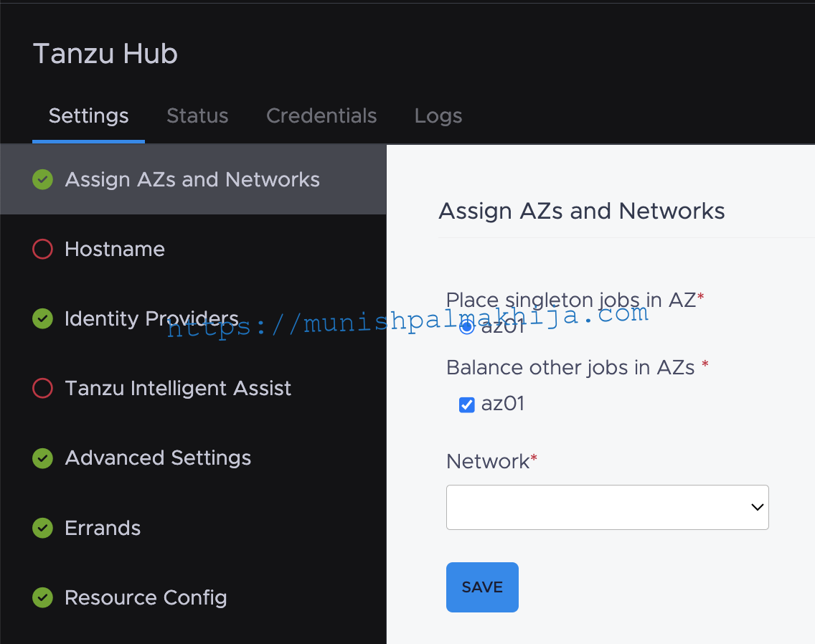Click green check icon beside Resource Config
The height and width of the screenshot is (644, 815).
(x=42, y=597)
